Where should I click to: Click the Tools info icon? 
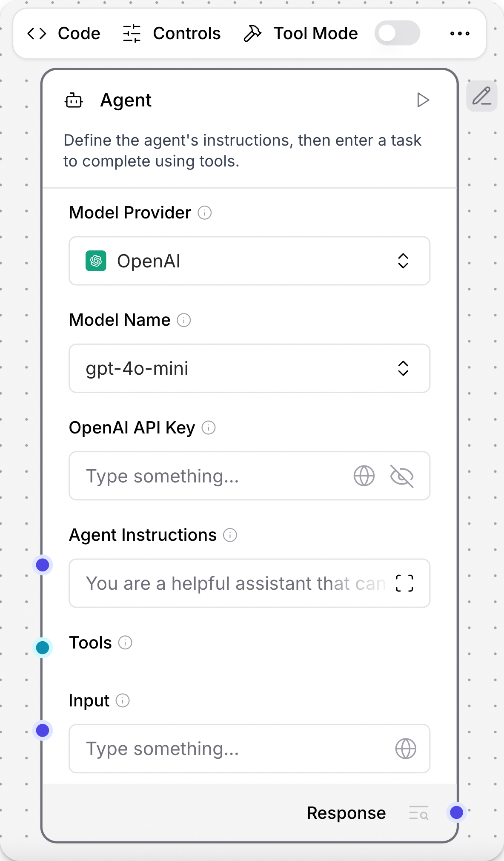124,643
